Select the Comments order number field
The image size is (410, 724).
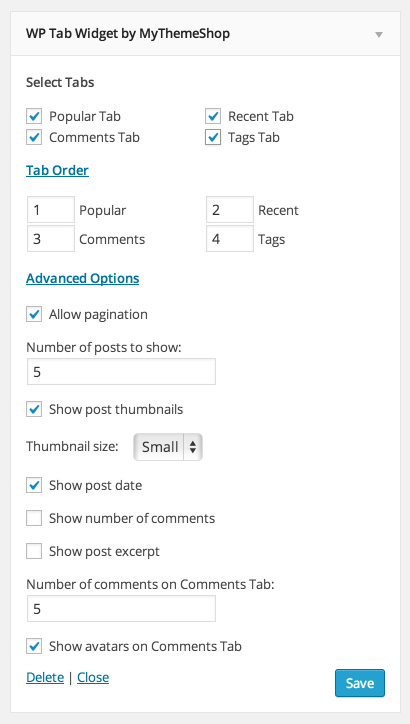coord(51,239)
